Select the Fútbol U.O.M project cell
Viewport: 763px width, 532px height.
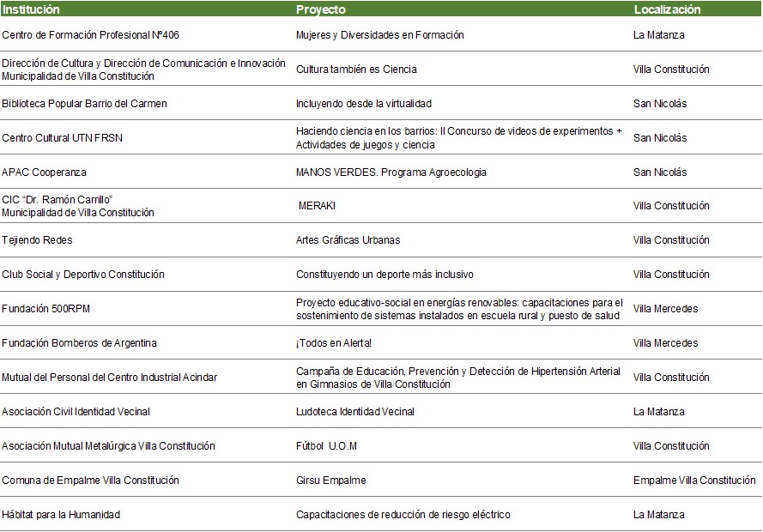[326, 446]
